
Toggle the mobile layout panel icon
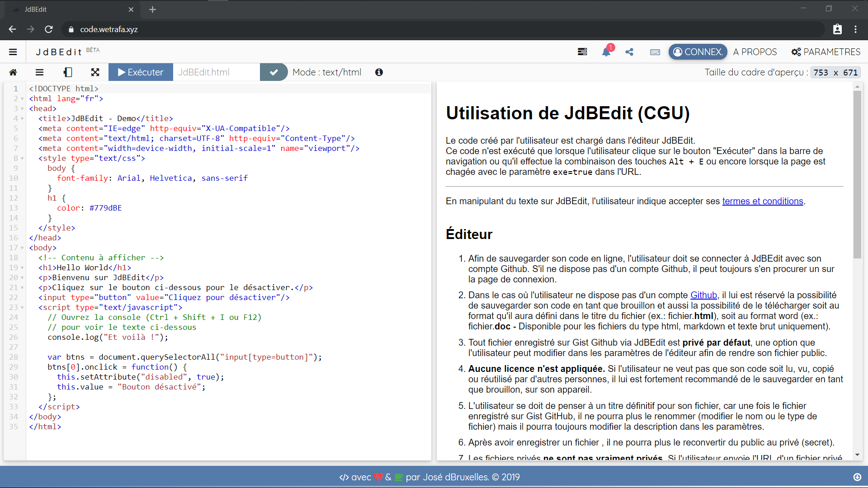tap(68, 72)
